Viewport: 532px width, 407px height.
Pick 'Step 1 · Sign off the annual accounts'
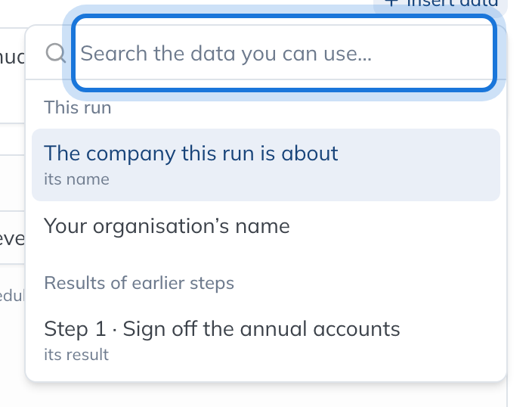pyautogui.click(x=266, y=340)
